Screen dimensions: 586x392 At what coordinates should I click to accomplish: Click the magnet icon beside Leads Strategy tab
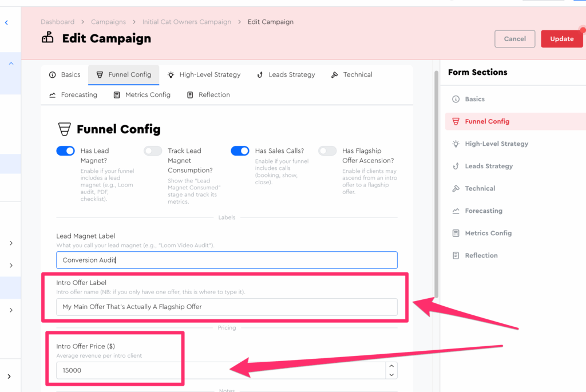[260, 75]
